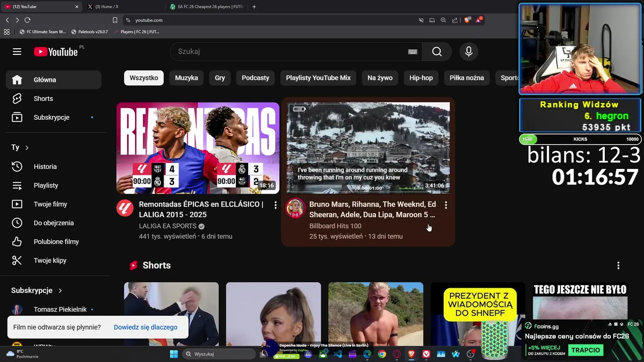The width and height of the screenshot is (644, 362).
Task: Open the YouTube hamburger guide menu
Action: point(17,52)
